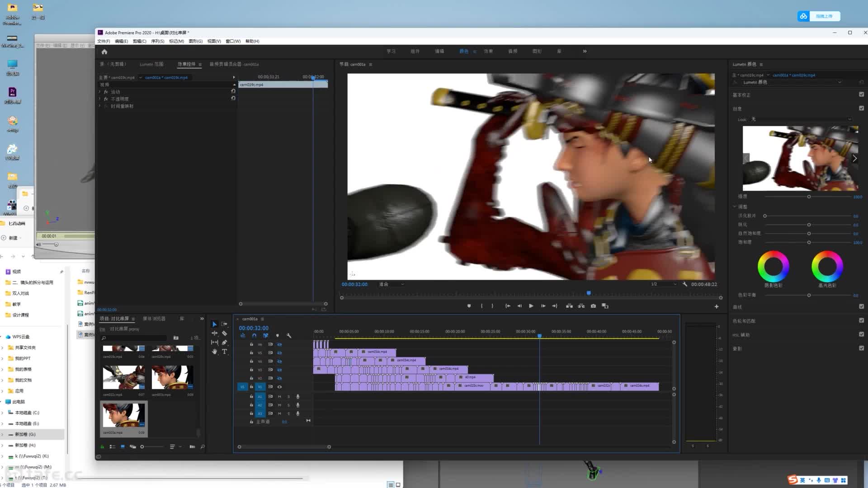
Task: Toggle V1 track output eye
Action: coord(279,387)
